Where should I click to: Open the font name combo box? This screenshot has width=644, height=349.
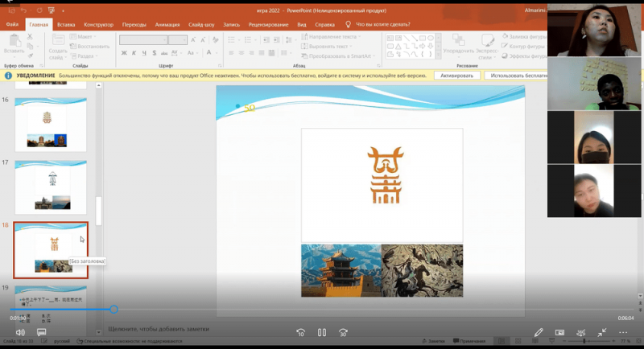pos(143,39)
